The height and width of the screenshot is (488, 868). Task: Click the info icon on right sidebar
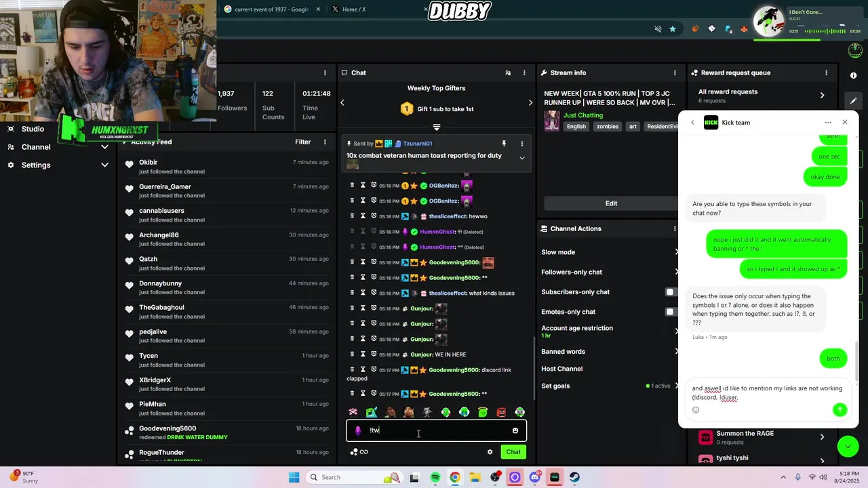coord(854,75)
